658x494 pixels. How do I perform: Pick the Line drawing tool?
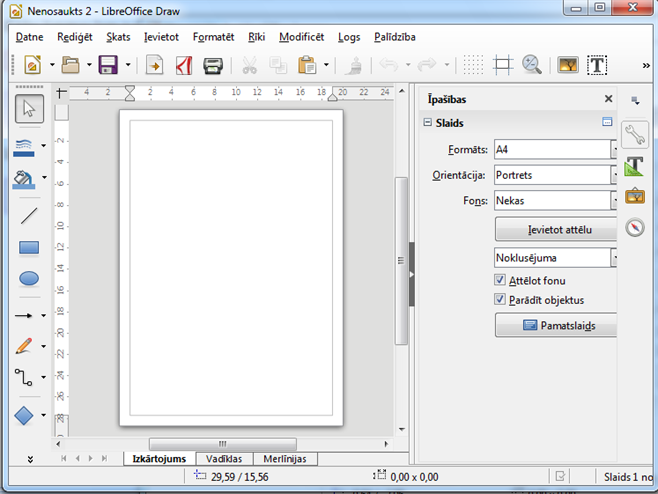(x=29, y=214)
